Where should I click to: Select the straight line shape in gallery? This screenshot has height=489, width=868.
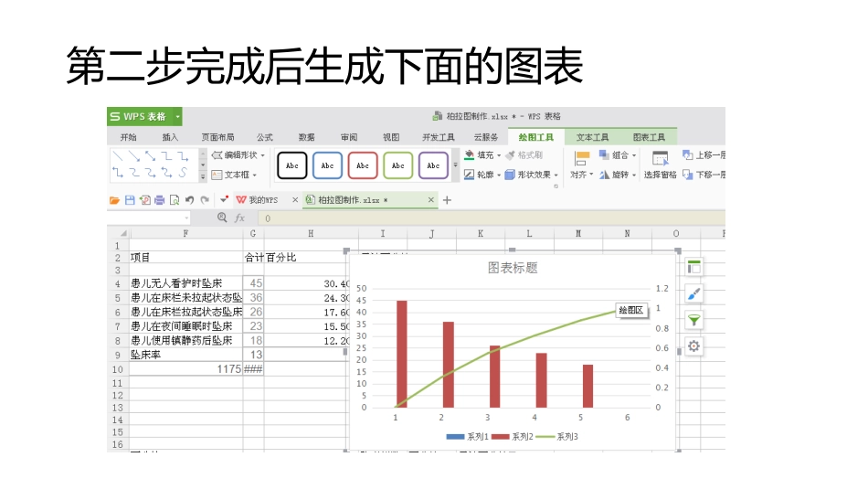(117, 156)
